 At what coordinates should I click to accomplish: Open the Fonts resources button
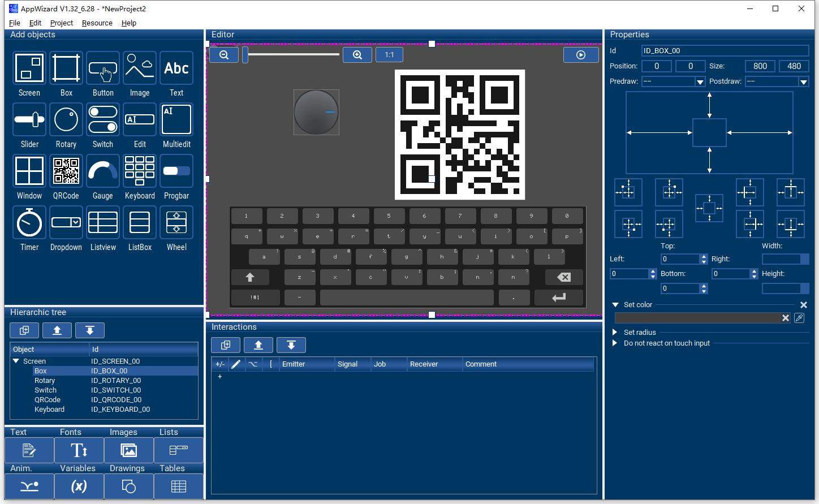79,450
